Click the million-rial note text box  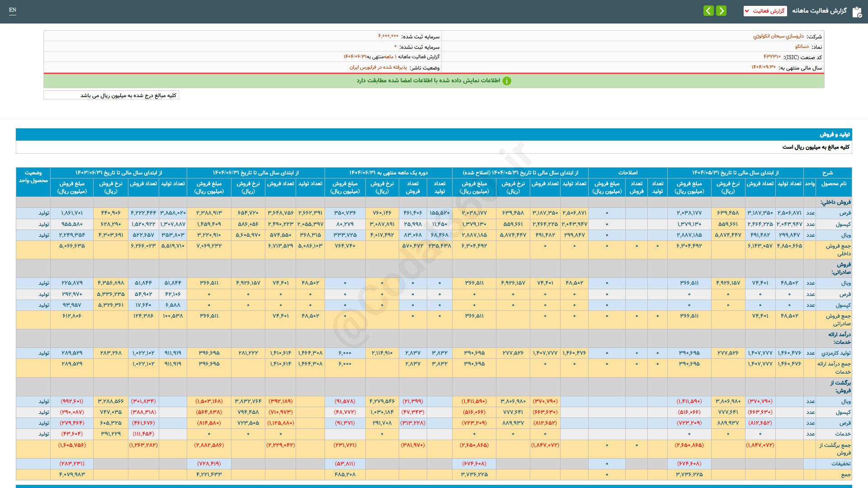pos(111,95)
